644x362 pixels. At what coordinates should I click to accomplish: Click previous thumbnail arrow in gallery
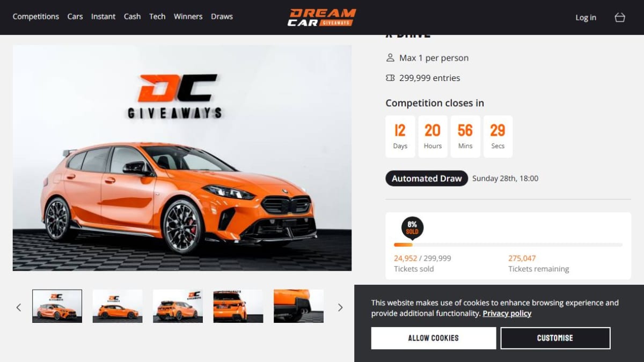(19, 307)
